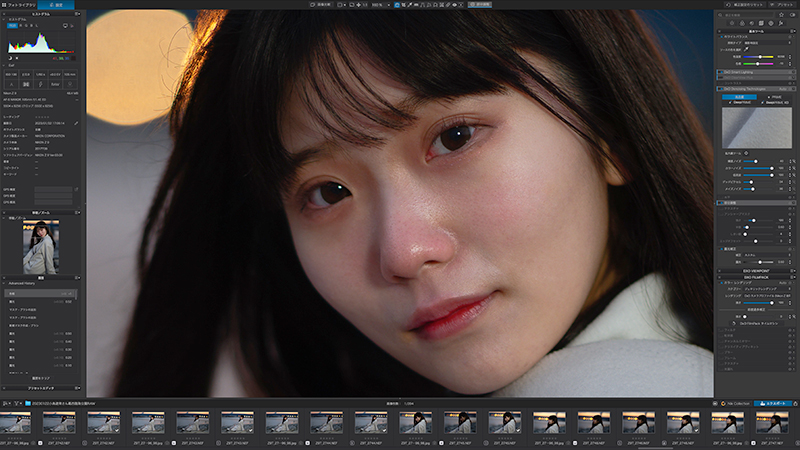Adjust the tint green-magenta slider
The image size is (800, 450).
[758, 64]
